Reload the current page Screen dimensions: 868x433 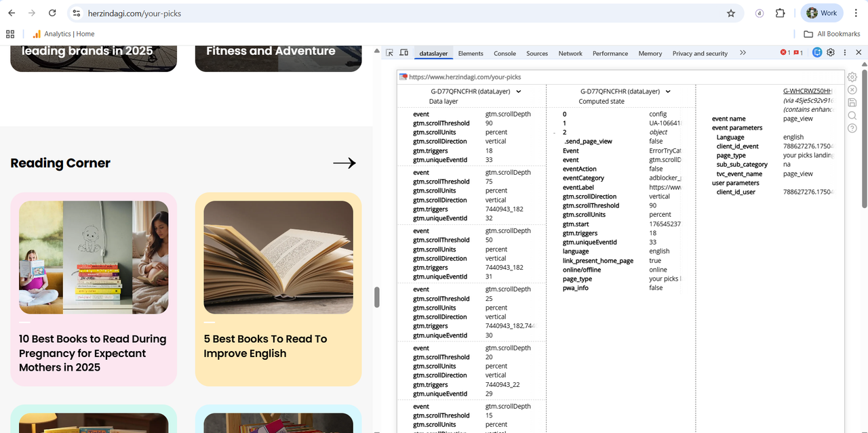click(52, 13)
